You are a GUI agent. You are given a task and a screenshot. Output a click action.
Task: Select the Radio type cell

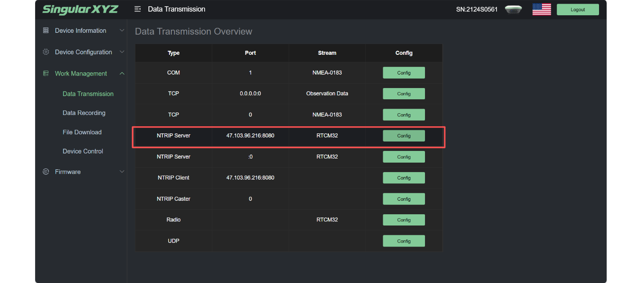174,220
